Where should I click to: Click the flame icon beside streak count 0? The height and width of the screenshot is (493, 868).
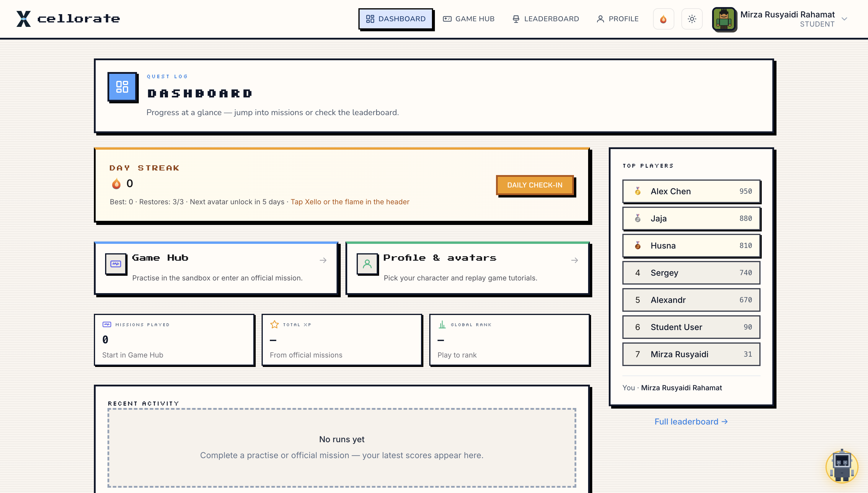tap(116, 184)
